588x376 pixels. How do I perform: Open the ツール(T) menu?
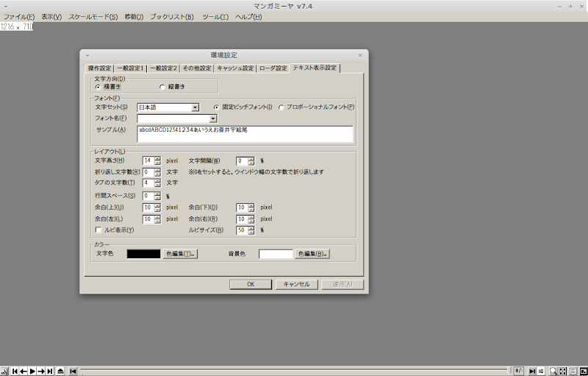(x=215, y=17)
